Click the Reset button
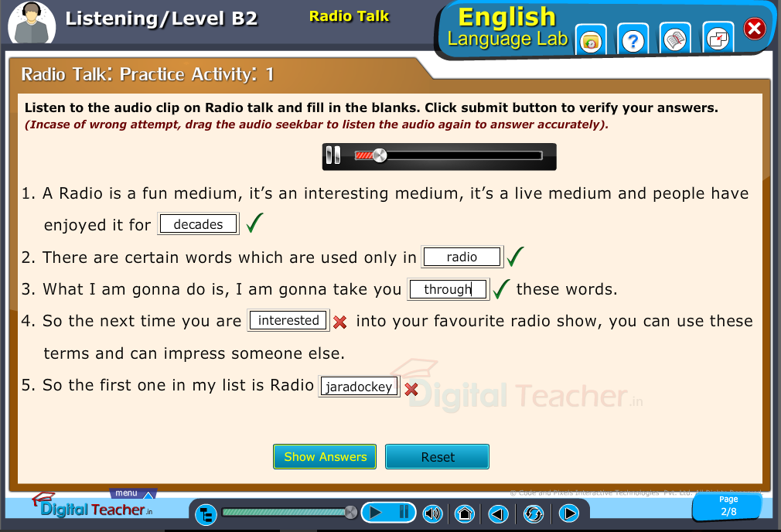The height and width of the screenshot is (532, 781). click(437, 457)
